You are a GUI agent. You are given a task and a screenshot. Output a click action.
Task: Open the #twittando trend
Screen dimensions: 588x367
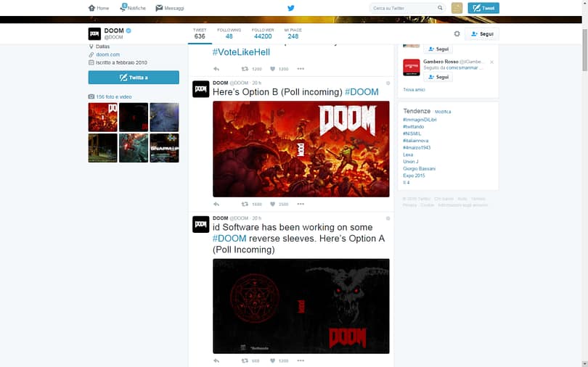[x=413, y=127]
